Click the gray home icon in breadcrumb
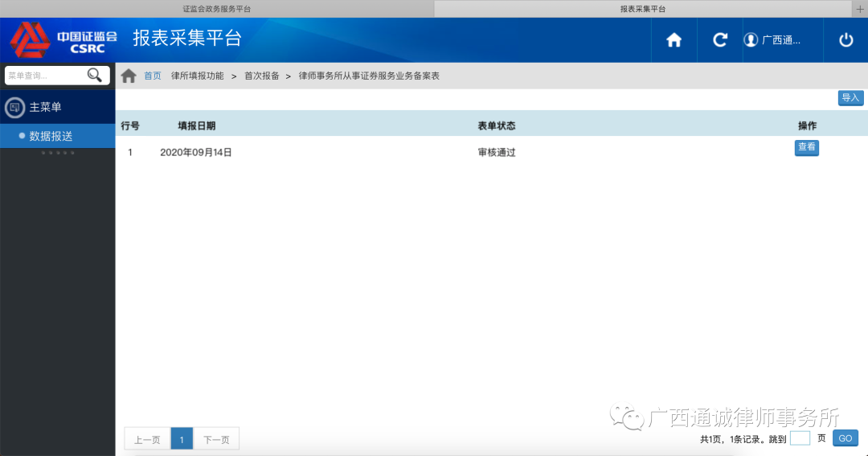 point(129,76)
